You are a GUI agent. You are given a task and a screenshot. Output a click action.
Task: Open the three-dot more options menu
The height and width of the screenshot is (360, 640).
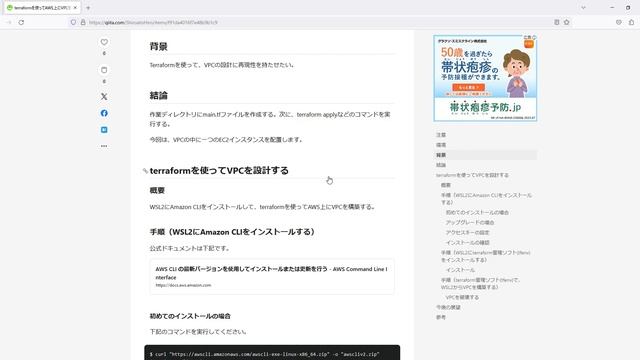pos(104,146)
